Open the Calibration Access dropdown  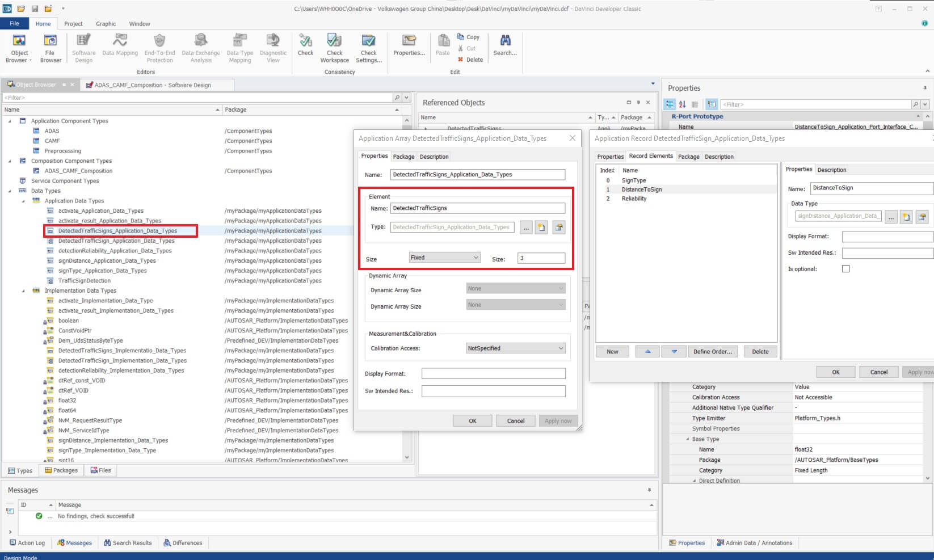coord(515,348)
